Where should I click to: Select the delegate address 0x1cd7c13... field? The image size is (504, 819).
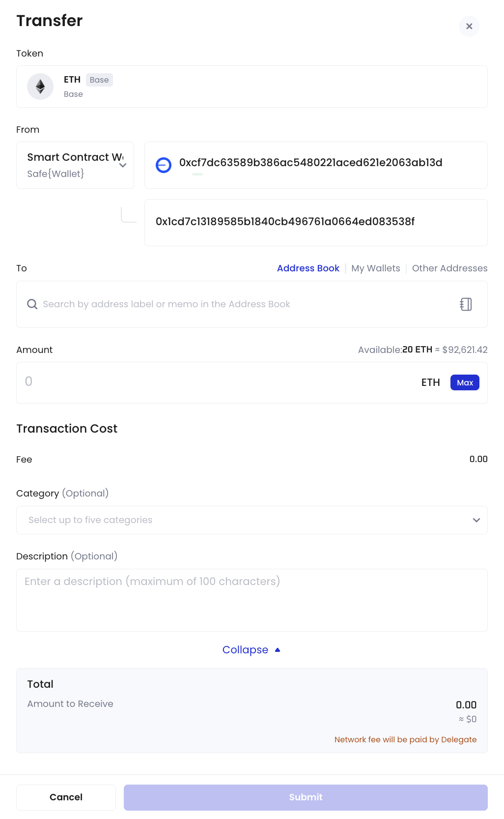point(316,223)
